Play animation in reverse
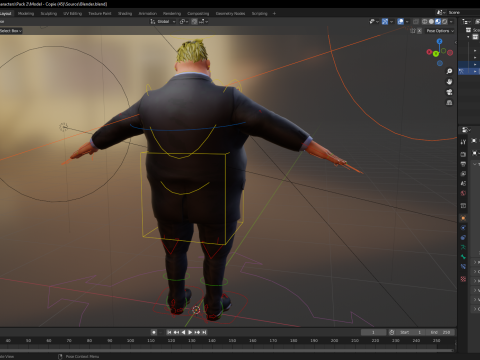This screenshot has width=480, height=360. point(183,332)
